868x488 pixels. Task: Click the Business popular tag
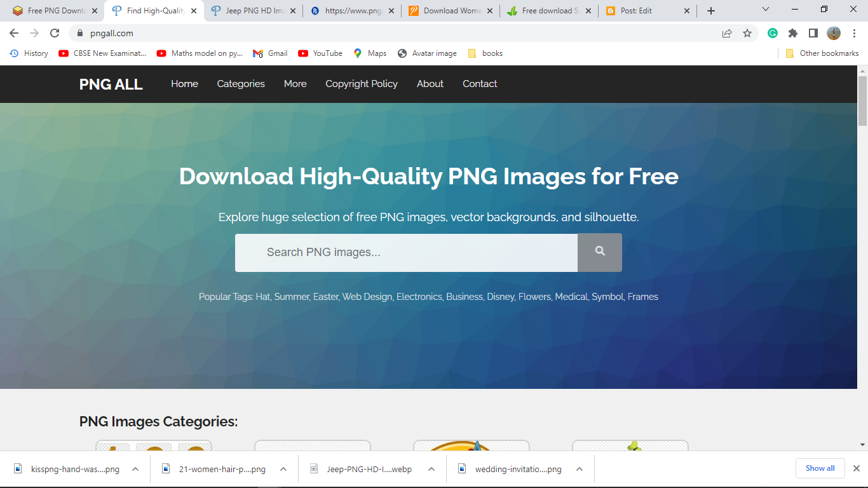coord(465,297)
